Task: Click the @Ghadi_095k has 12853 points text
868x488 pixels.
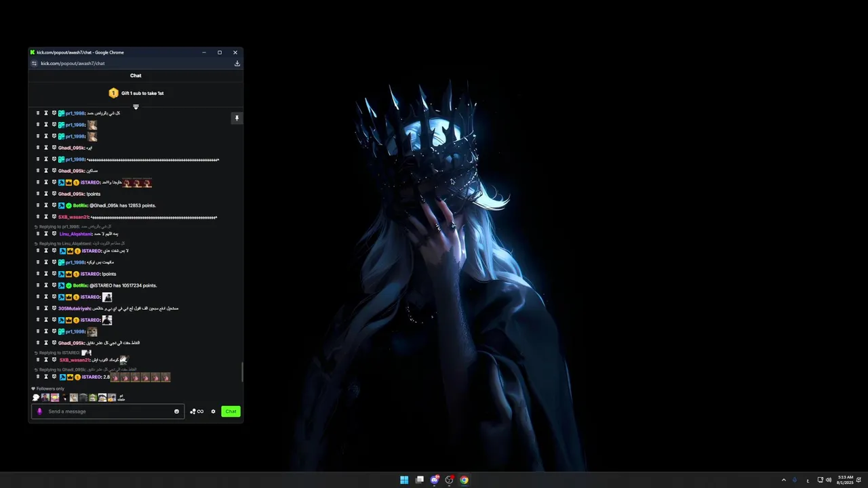Action: pos(122,205)
